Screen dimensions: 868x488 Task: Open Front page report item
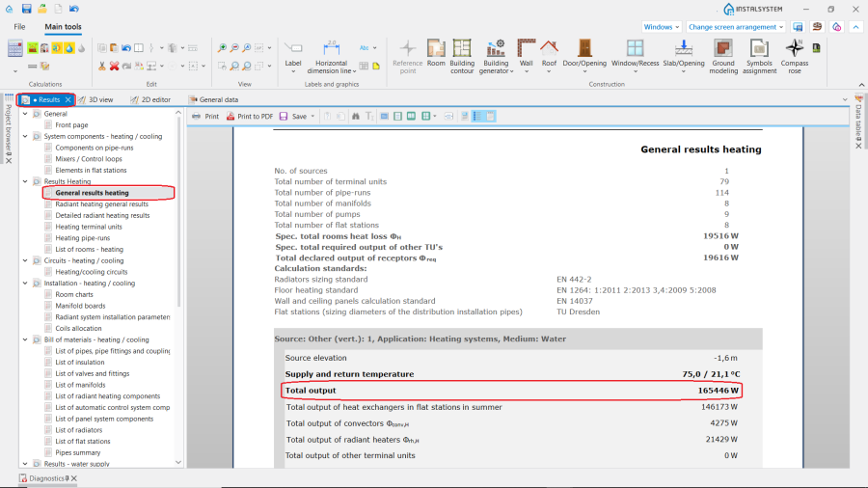pyautogui.click(x=71, y=125)
